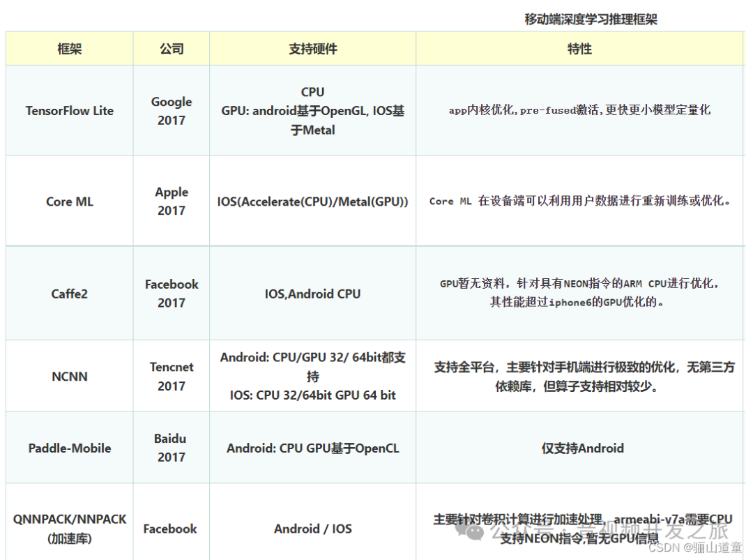Image resolution: width=753 pixels, height=560 pixels.
Task: Click the Android: CPU/GPU 32/ 64bit hardware cell
Action: [x=312, y=376]
